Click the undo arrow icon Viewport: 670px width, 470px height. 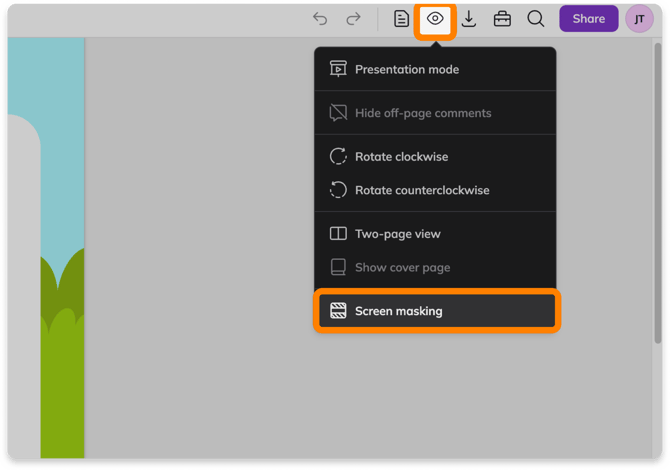[320, 19]
